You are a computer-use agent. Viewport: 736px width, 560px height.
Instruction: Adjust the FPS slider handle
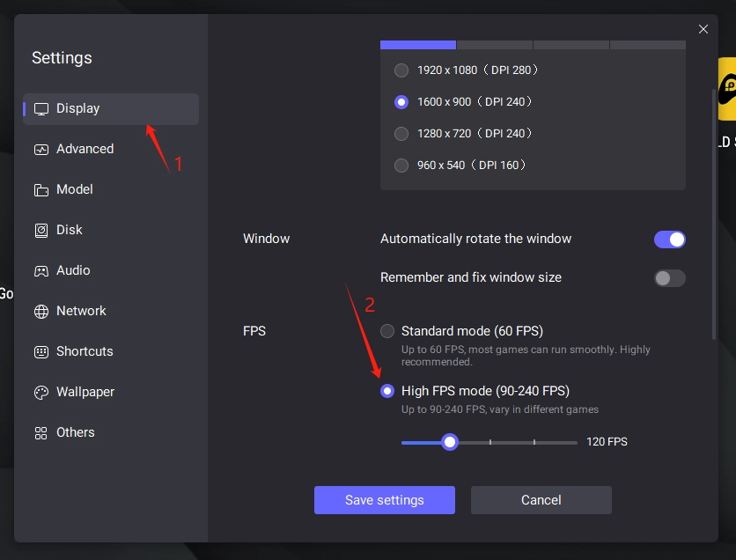pyautogui.click(x=450, y=442)
